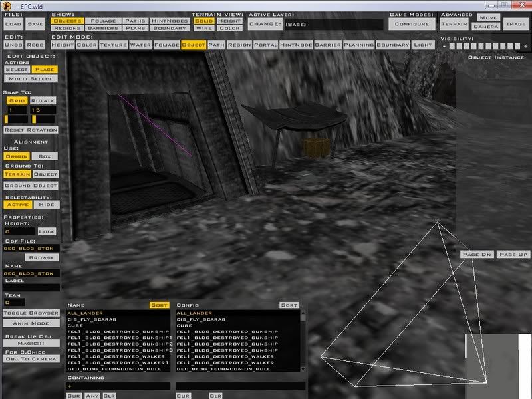Image resolution: width=532 pixels, height=399 pixels.
Task: Open Game Modes Configure
Action: [x=412, y=24]
